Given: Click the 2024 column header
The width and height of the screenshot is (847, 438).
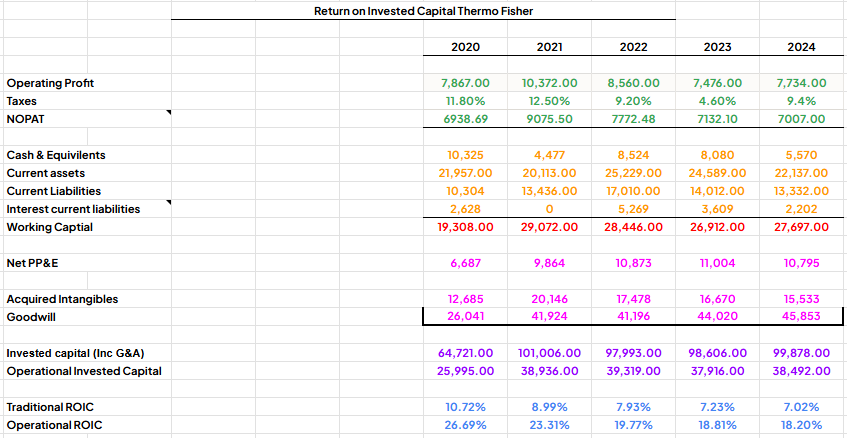Looking at the screenshot, I should (x=802, y=47).
